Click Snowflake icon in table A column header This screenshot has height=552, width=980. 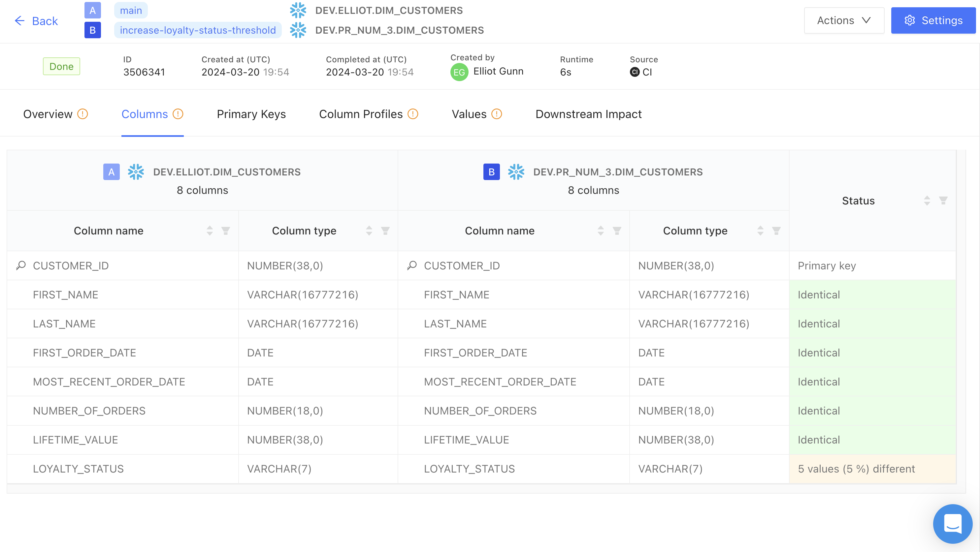click(x=136, y=172)
